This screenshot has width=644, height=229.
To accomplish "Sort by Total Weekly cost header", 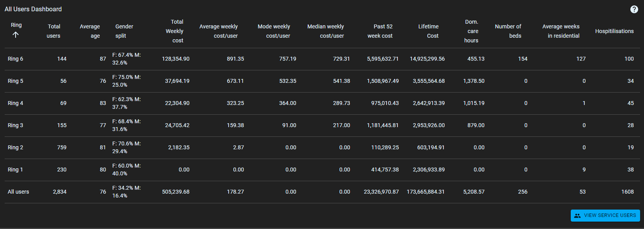I will [175, 31].
